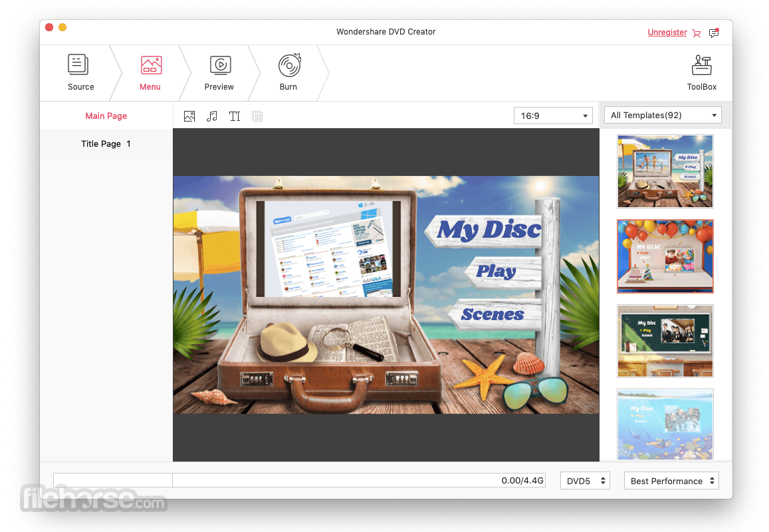Click the add text TI icon
Screen dimensions: 769x532
coord(235,116)
